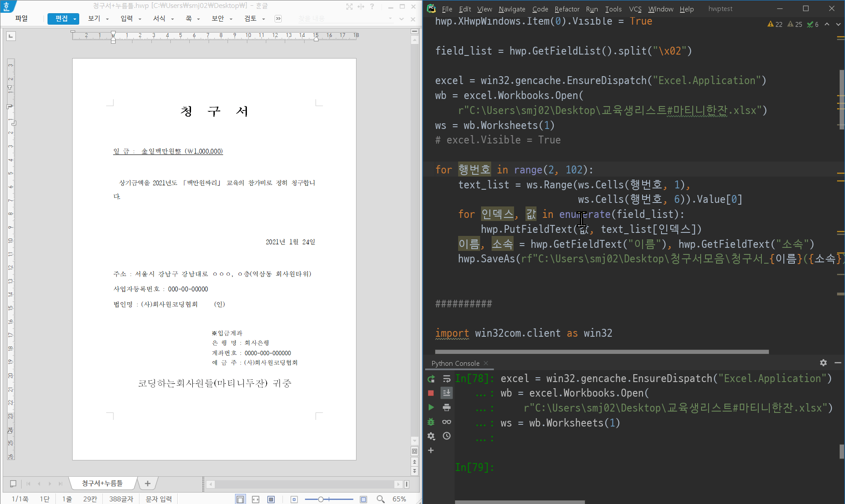Show variables with the glasses icon
This screenshot has width=845, height=504.
(447, 422)
